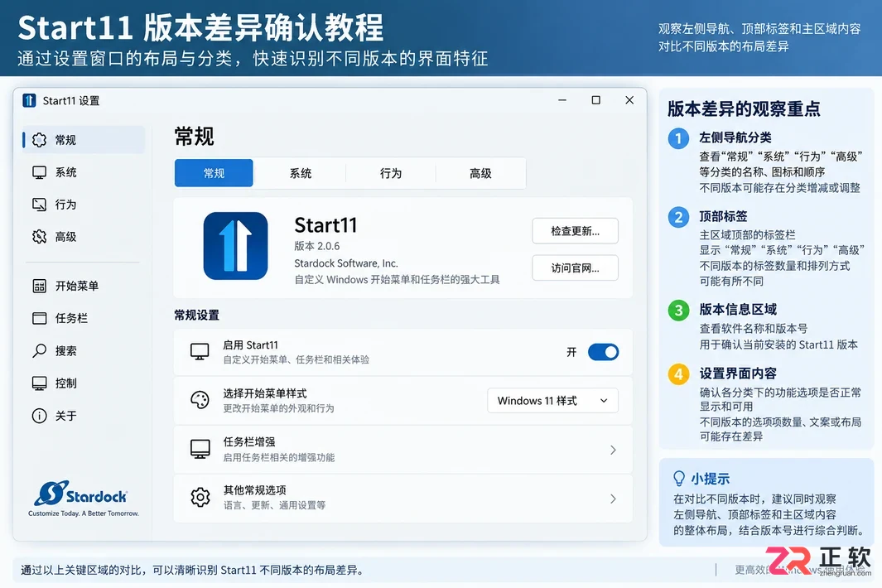Click the 检查更新... button
Viewport: 882px width, 588px height.
pos(575,231)
